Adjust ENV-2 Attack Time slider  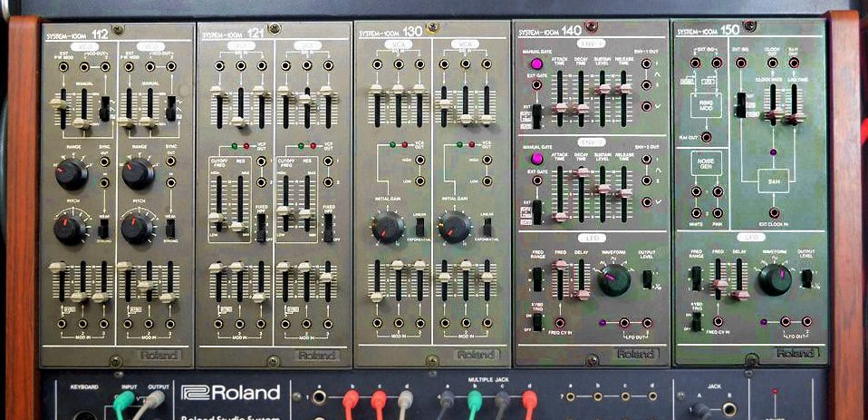click(x=561, y=217)
